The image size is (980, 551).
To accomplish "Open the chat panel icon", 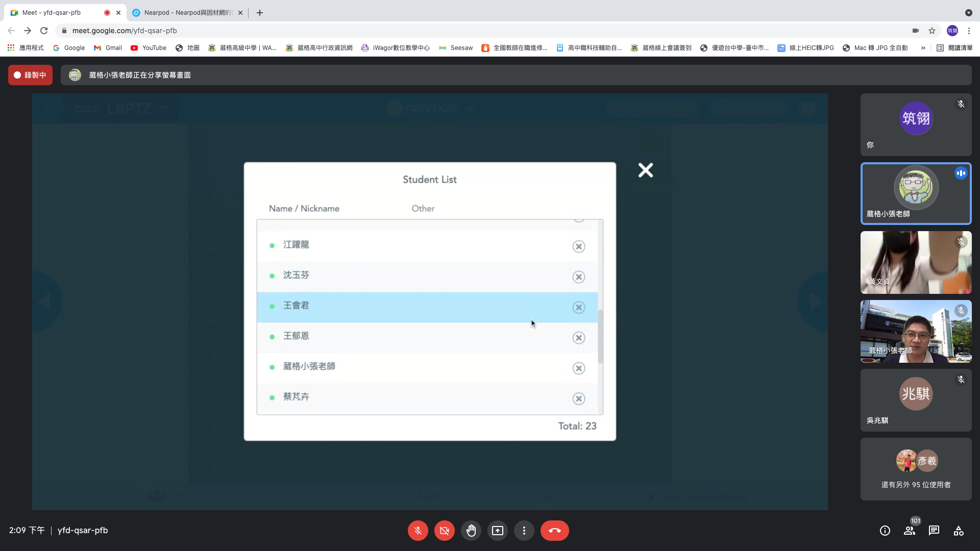I will [934, 531].
